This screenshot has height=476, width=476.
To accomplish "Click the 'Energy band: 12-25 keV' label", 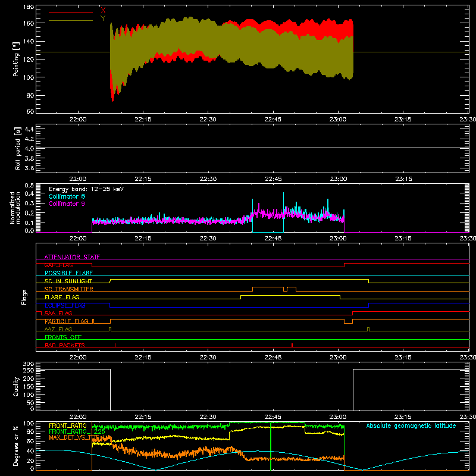I will (x=86, y=189).
